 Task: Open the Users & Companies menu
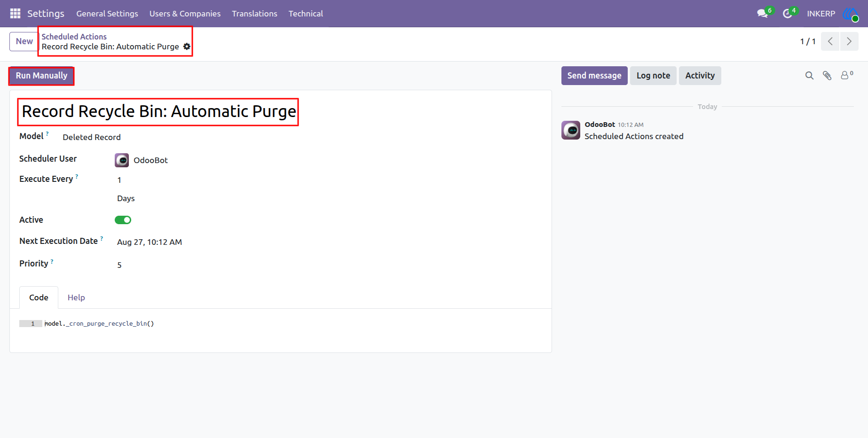point(185,14)
